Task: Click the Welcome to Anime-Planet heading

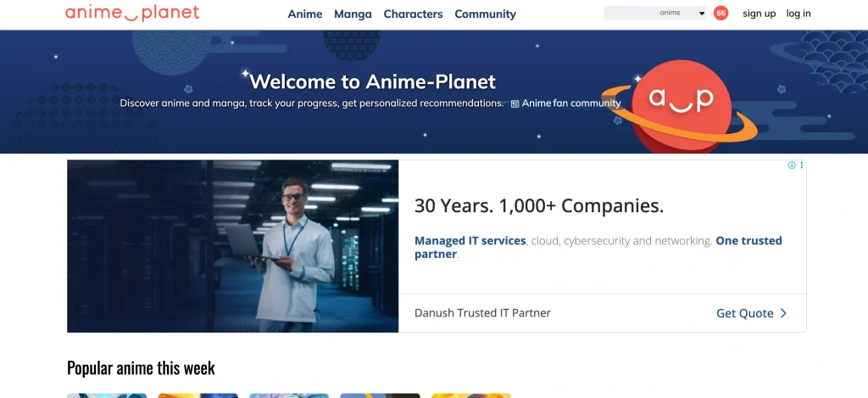Action: tap(373, 82)
